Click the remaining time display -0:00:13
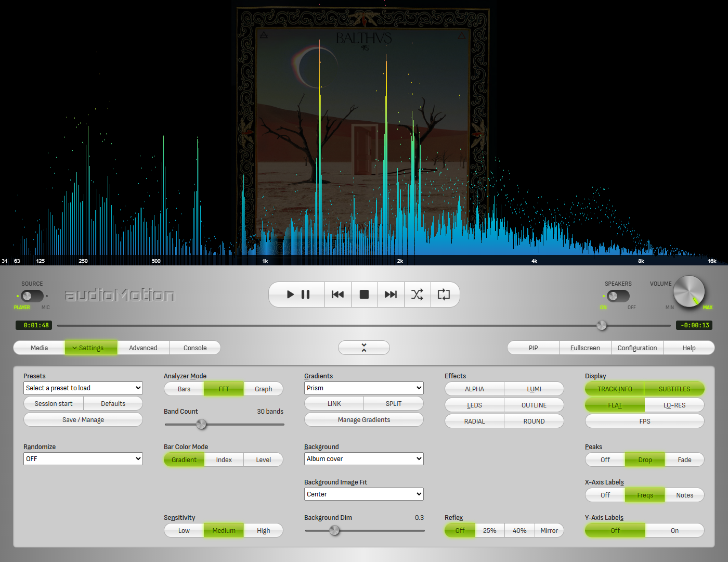Image resolution: width=728 pixels, height=562 pixels. pos(694,325)
